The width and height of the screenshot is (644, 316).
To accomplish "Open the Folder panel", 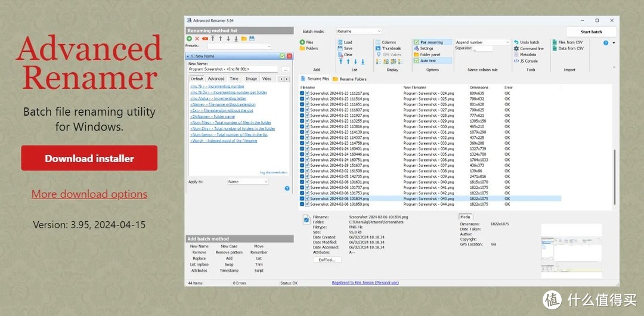I will [x=427, y=54].
